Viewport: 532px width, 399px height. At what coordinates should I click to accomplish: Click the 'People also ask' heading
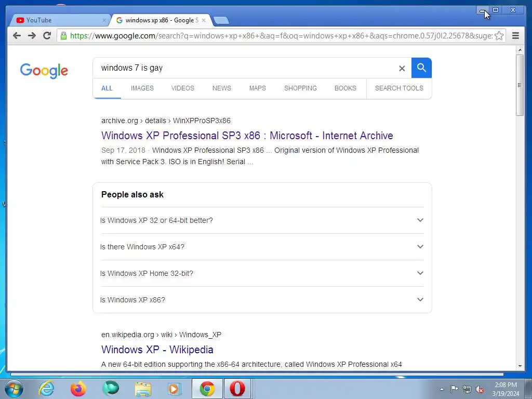[132, 194]
